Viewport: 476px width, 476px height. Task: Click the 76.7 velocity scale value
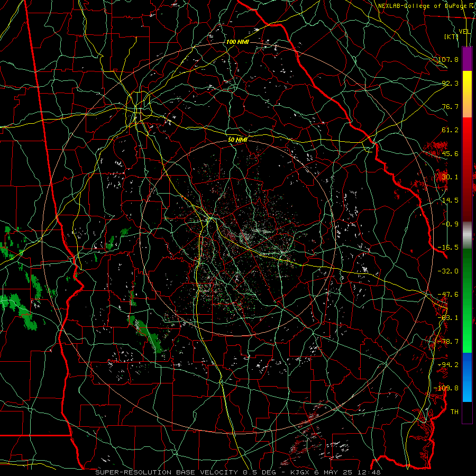[450, 106]
